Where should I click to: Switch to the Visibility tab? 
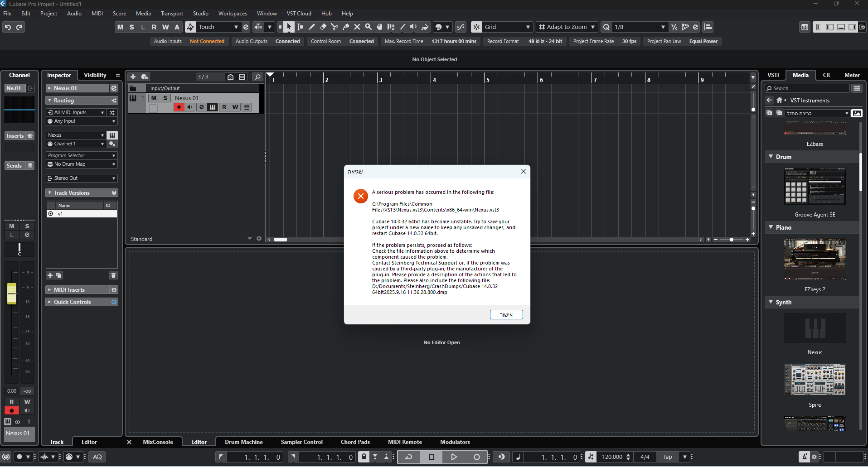coord(95,75)
